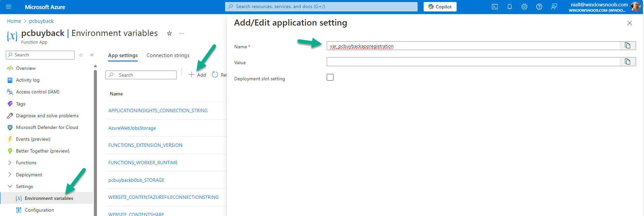Click the Activity log icon

[10, 80]
